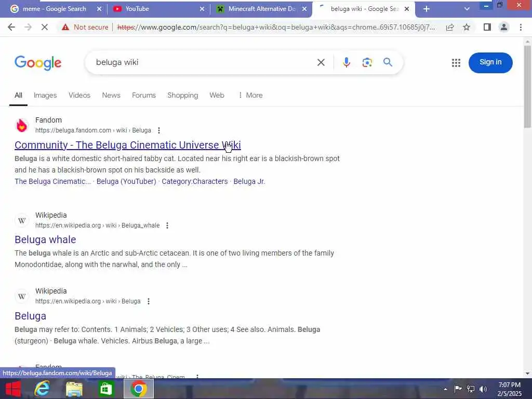Close the meme - Google Search tab
The height and width of the screenshot is (399, 532).
tap(99, 9)
